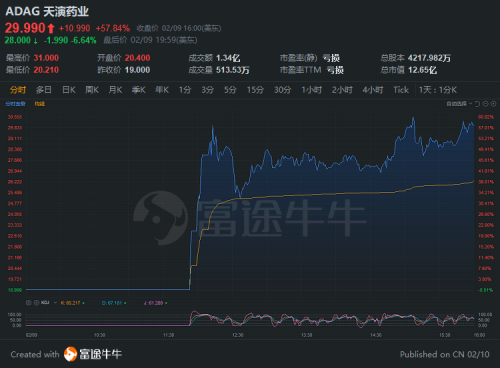The image size is (500, 368).
Task: Switch to the 周K weekly chart tab
Action: [x=92, y=90]
